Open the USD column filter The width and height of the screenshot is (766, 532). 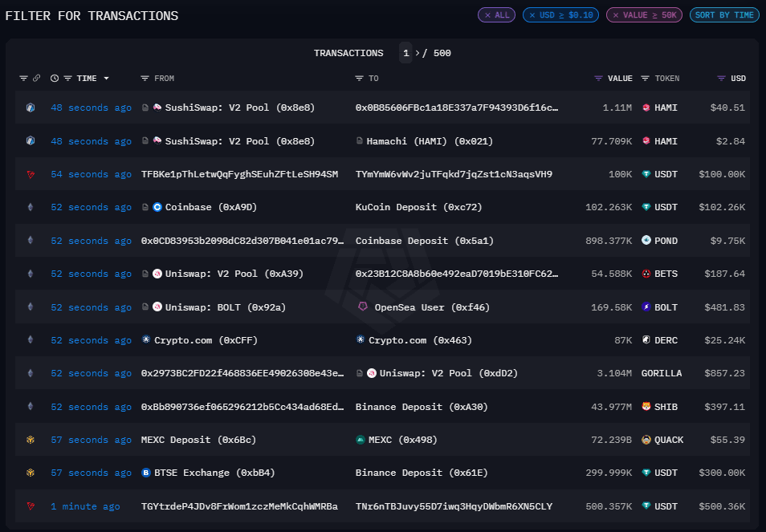[721, 78]
